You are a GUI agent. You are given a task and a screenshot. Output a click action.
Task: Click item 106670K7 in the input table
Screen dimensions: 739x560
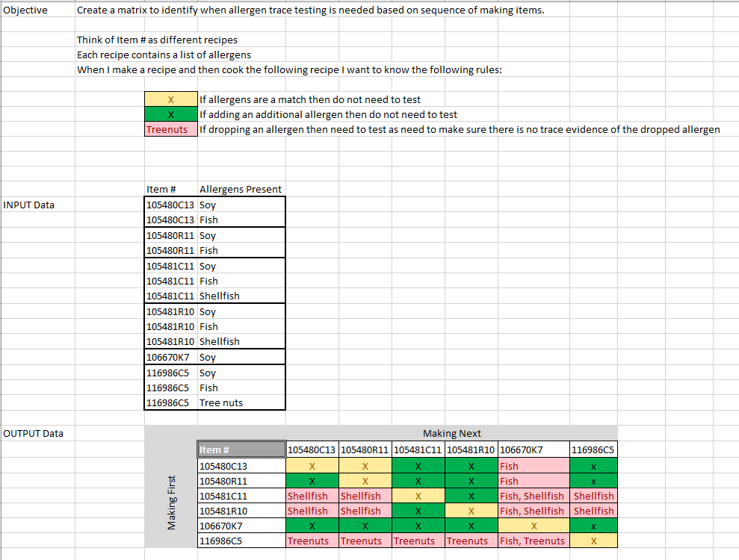click(x=170, y=357)
